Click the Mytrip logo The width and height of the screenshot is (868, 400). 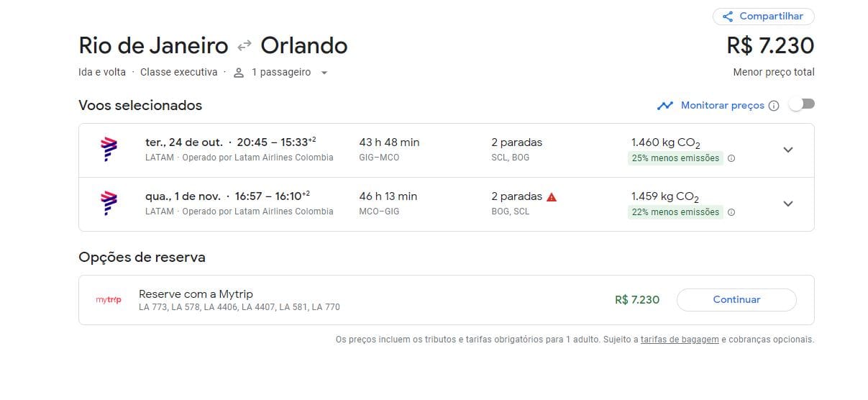109,300
